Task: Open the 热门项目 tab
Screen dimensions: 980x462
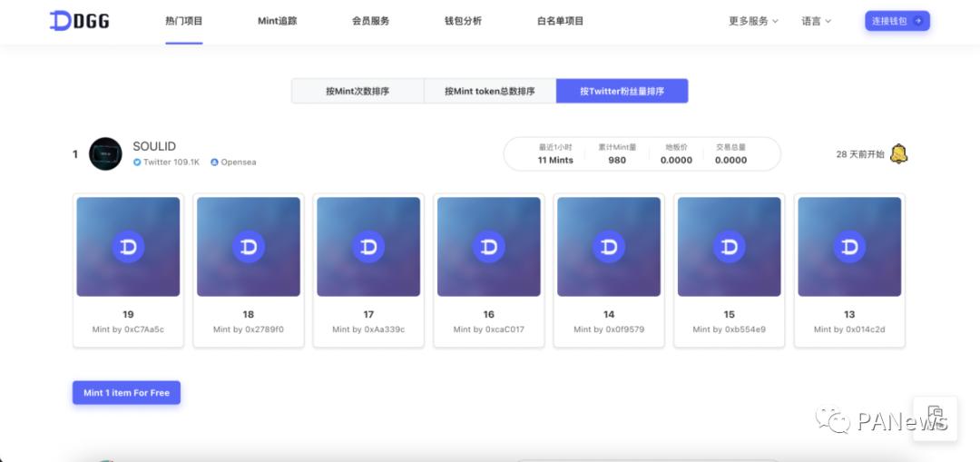Action: pyautogui.click(x=184, y=21)
